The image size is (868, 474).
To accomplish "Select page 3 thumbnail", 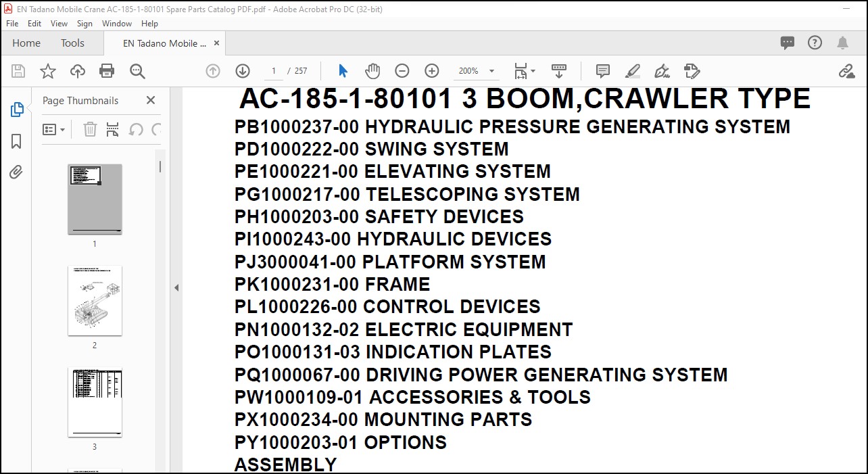I will point(95,402).
